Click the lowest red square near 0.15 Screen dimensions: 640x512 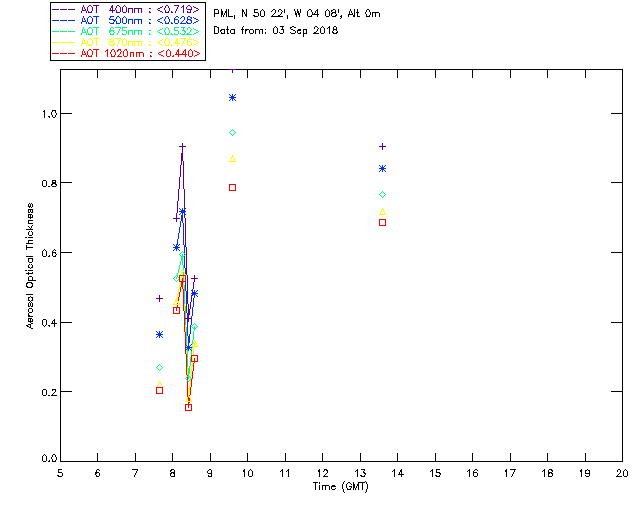(189, 407)
